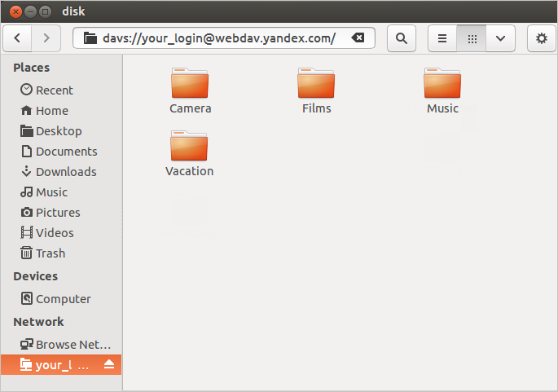Open Music in the sidebar

pyautogui.click(x=61, y=192)
